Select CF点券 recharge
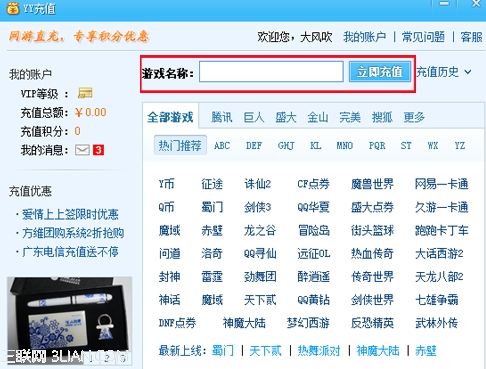Image resolution: width=486 pixels, height=369 pixels. coord(313,184)
